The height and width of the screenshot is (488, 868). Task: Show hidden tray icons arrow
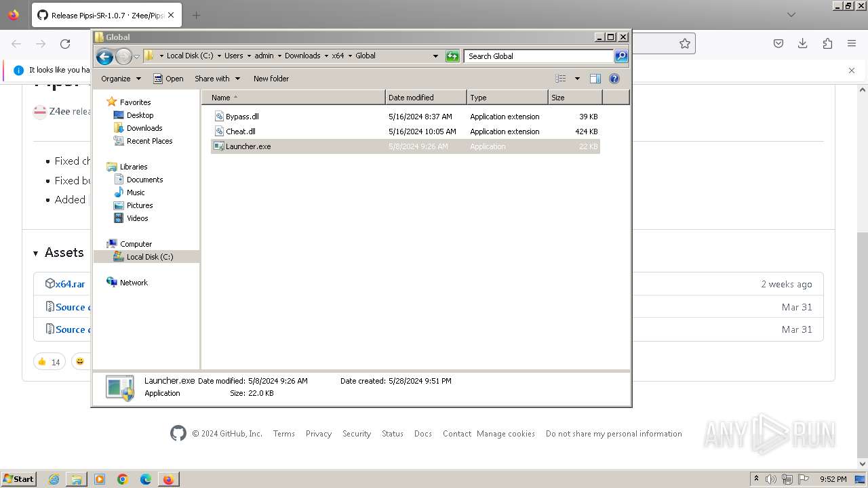[756, 479]
